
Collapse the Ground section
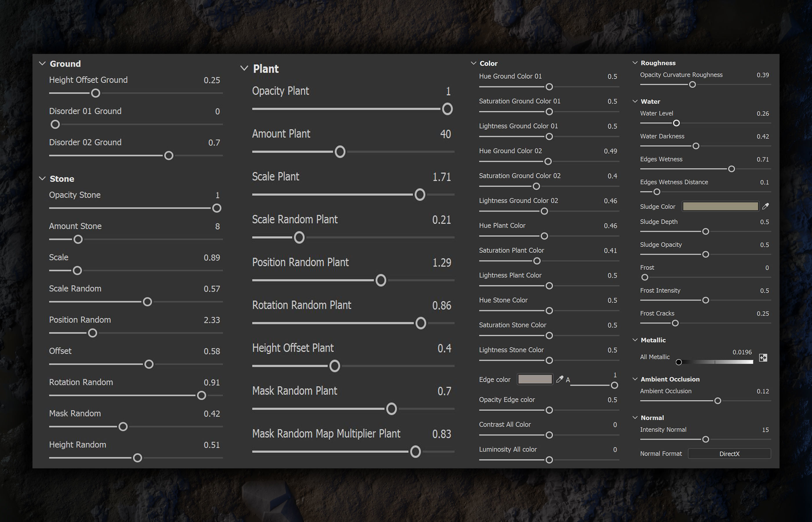pyautogui.click(x=42, y=64)
